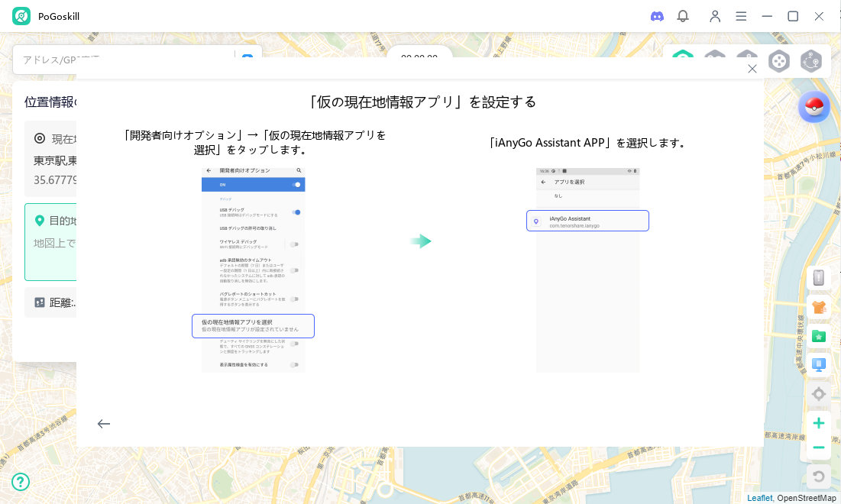Open the help question mark icon
The height and width of the screenshot is (504, 841).
[x=21, y=482]
